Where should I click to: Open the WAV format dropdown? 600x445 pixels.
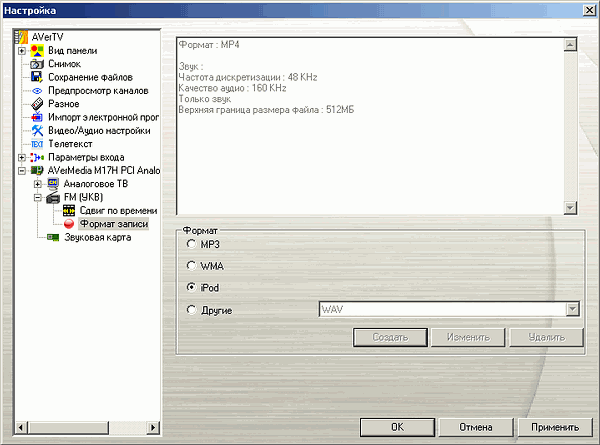click(x=574, y=310)
